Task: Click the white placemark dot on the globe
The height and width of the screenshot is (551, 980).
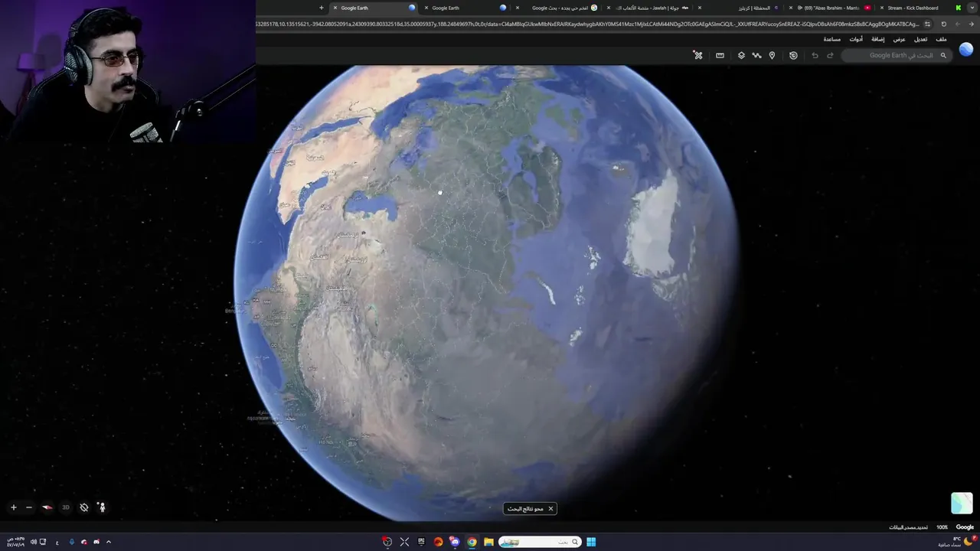Action: 440,193
